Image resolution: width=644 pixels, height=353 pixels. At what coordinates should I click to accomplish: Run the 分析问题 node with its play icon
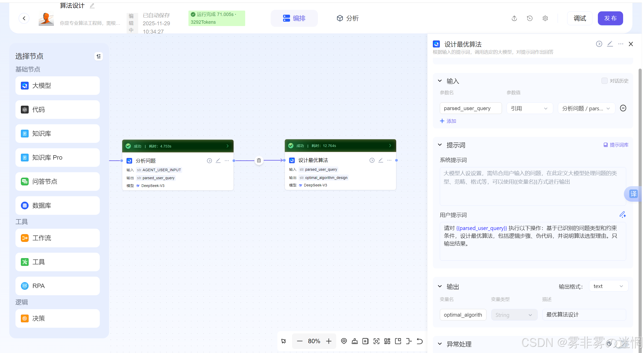pyautogui.click(x=209, y=161)
